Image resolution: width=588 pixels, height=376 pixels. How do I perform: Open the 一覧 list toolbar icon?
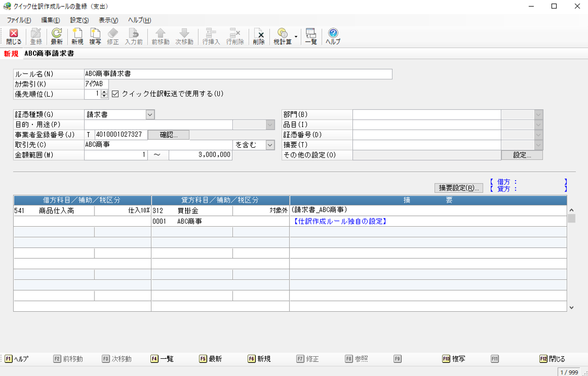click(311, 37)
